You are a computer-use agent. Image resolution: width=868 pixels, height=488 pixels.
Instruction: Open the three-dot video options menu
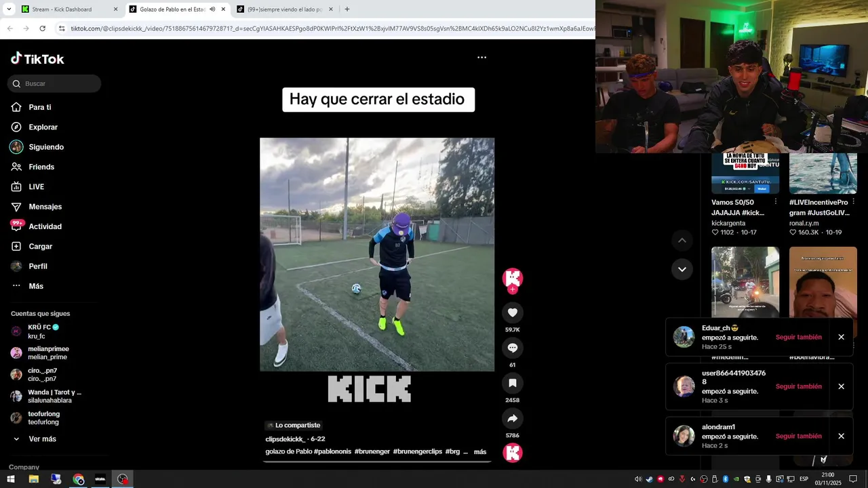click(x=481, y=58)
